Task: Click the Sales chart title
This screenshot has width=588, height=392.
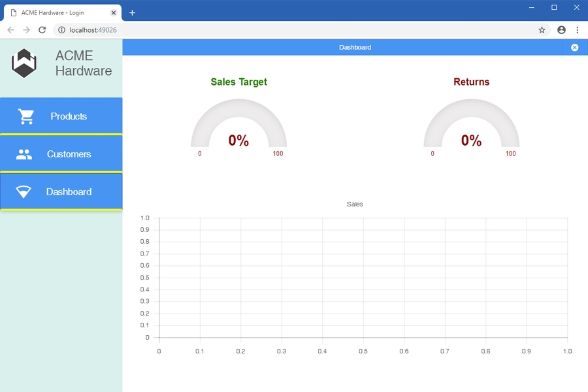Action: 355,204
